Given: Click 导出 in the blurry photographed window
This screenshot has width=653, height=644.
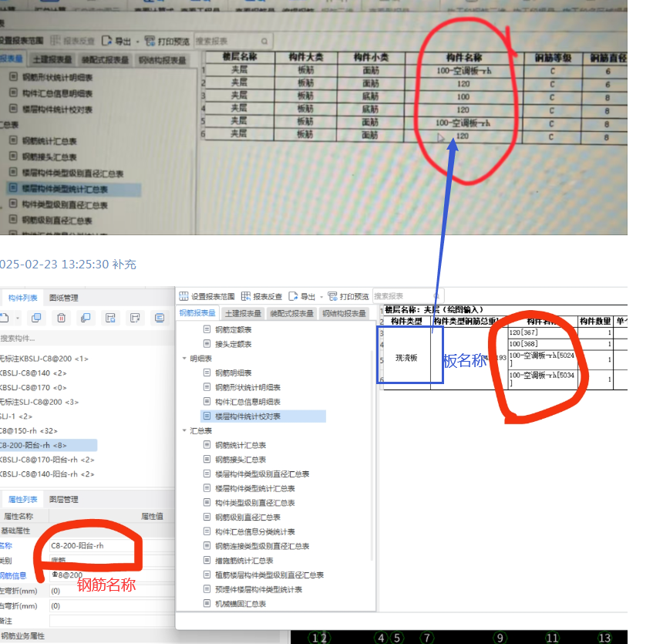Looking at the screenshot, I should click(x=117, y=41).
